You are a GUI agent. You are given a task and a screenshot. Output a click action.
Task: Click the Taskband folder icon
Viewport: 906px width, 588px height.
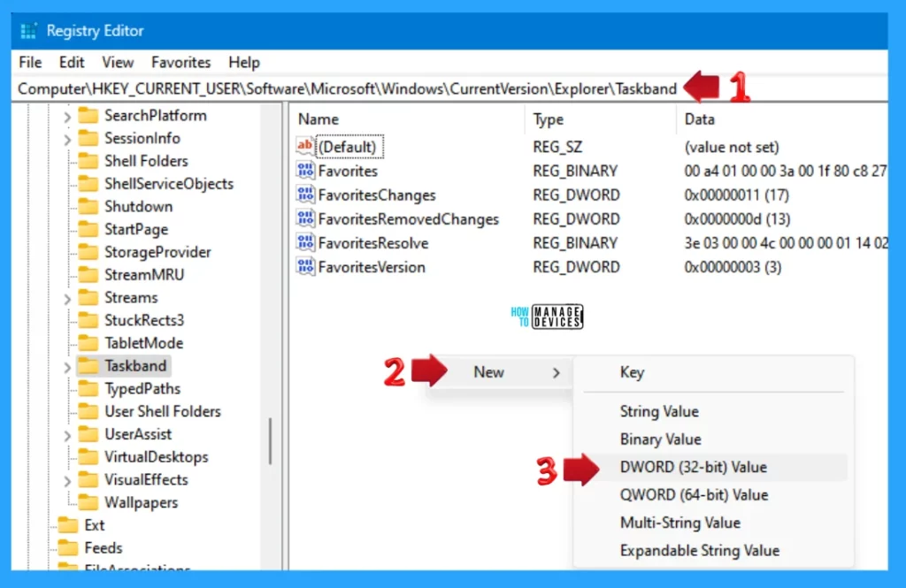[88, 366]
